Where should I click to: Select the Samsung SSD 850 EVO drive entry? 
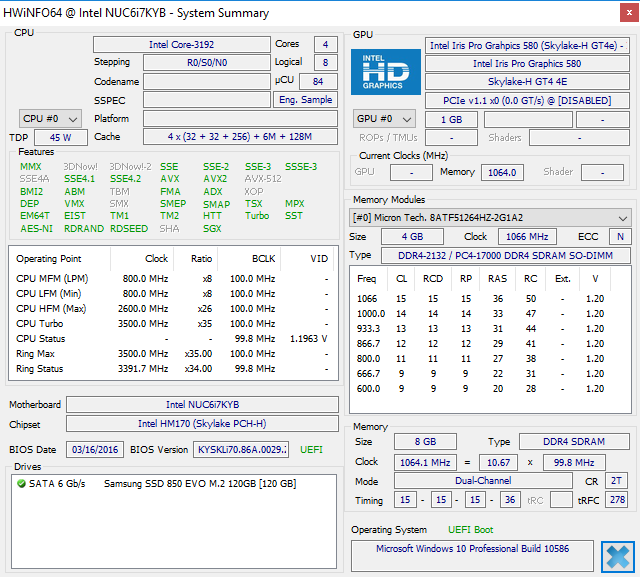coord(200,484)
